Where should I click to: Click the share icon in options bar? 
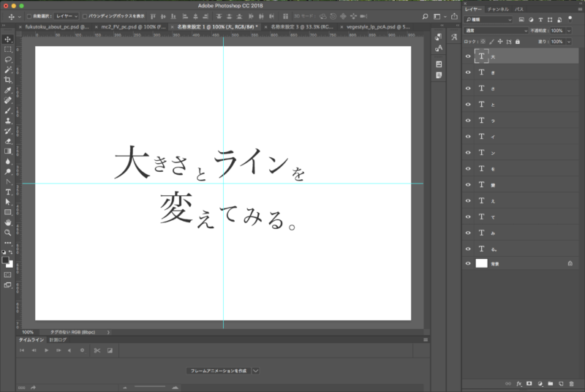click(x=454, y=16)
